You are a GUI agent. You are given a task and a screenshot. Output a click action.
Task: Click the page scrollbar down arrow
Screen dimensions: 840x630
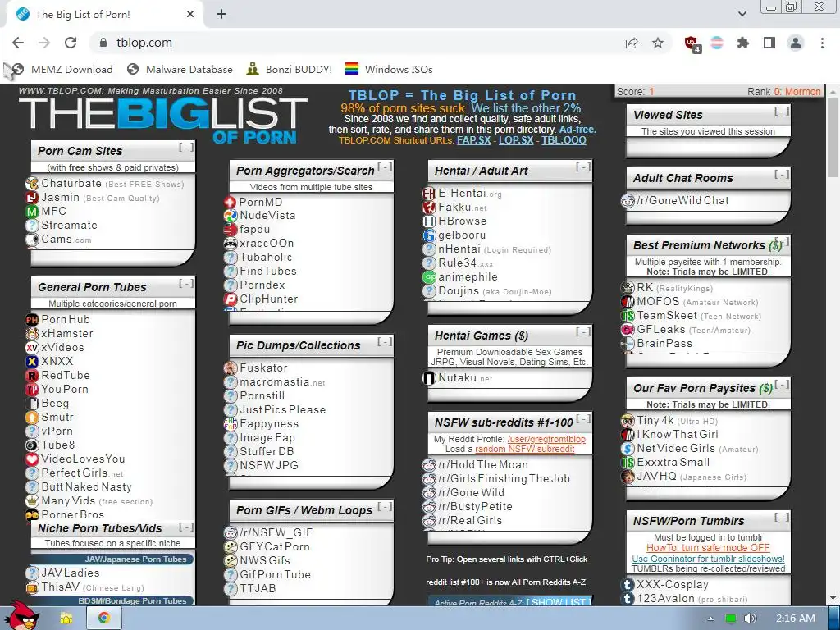pyautogui.click(x=833, y=598)
